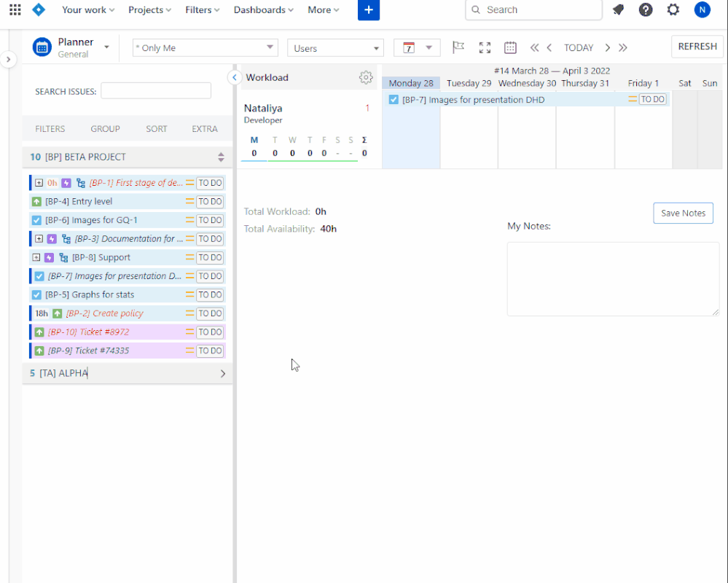Enter fullscreen mode via the expand icon
Image resolution: width=728 pixels, height=583 pixels.
pyautogui.click(x=485, y=47)
